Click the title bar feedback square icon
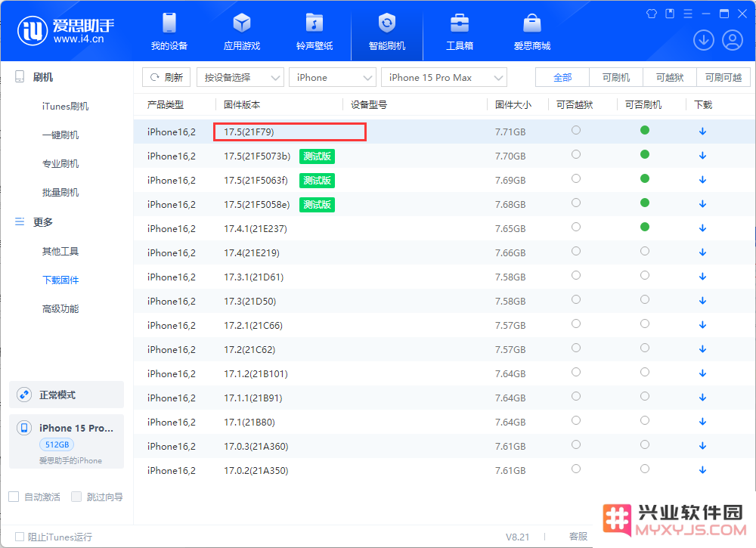 tap(670, 14)
